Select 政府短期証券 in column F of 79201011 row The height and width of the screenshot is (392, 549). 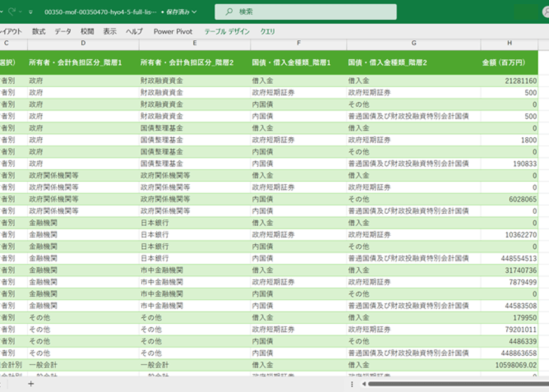pyautogui.click(x=299, y=330)
